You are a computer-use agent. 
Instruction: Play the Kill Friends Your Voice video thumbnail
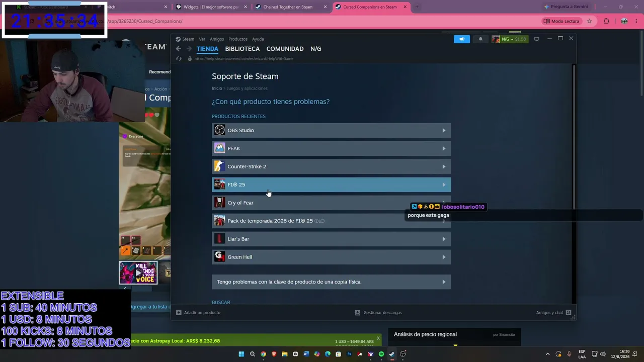138,273
